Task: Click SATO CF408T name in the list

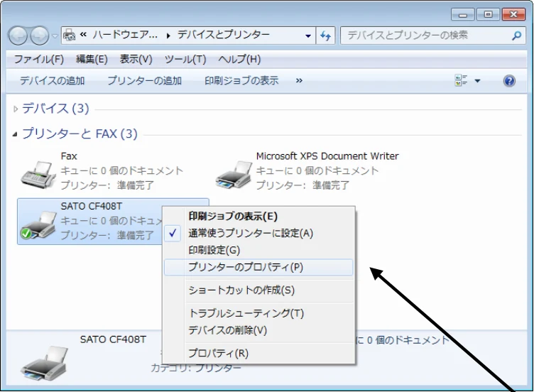Action: 92,207
